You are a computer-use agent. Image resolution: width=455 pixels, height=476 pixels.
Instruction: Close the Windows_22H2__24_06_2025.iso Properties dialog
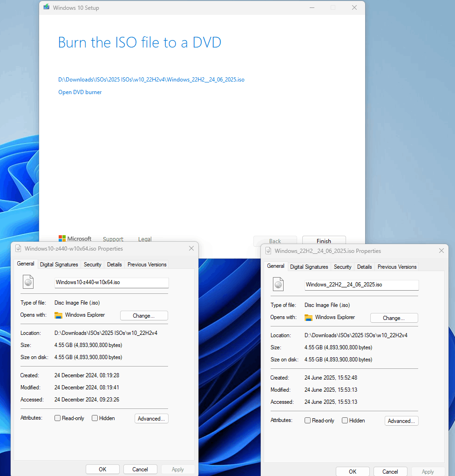[x=441, y=251]
